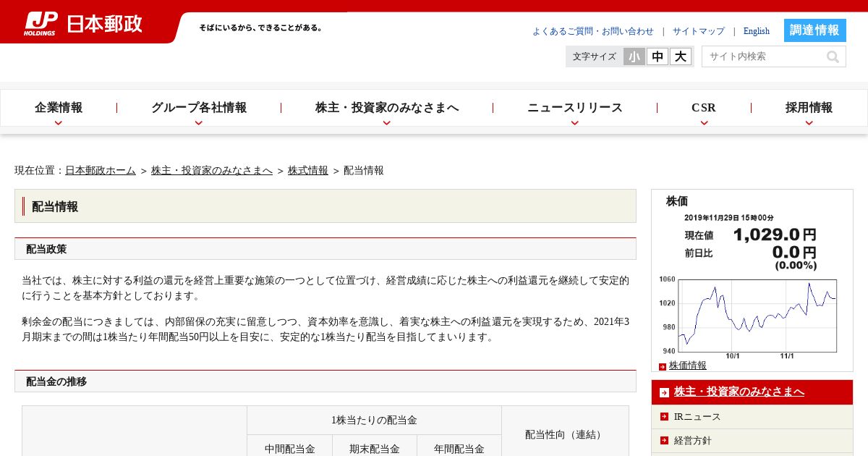Open the グループ各社情報 menu
The height and width of the screenshot is (456, 868).
(x=199, y=108)
